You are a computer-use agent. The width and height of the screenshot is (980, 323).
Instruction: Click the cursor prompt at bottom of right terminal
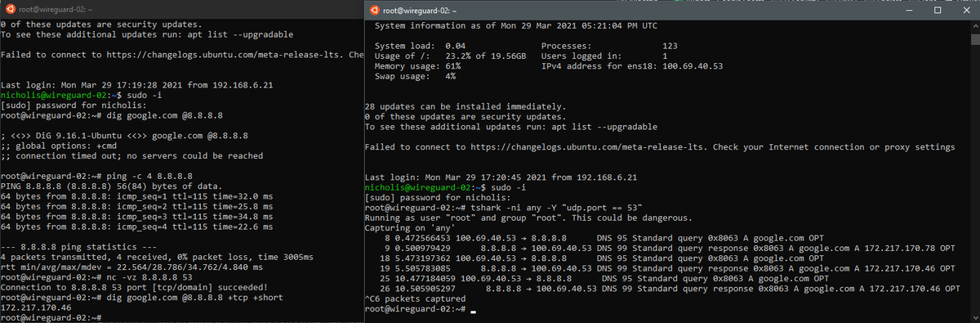[x=420, y=310]
